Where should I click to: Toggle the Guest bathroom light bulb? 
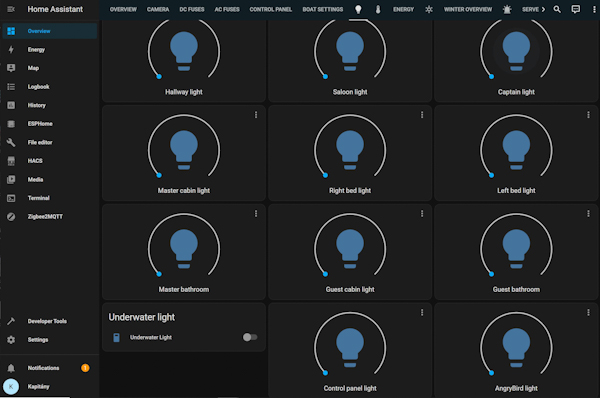[x=516, y=248]
